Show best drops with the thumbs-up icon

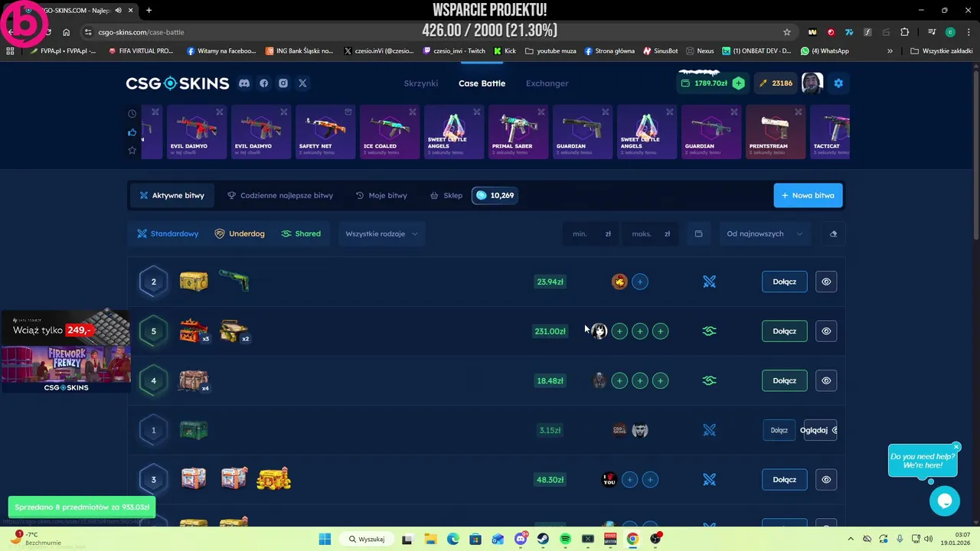(132, 132)
